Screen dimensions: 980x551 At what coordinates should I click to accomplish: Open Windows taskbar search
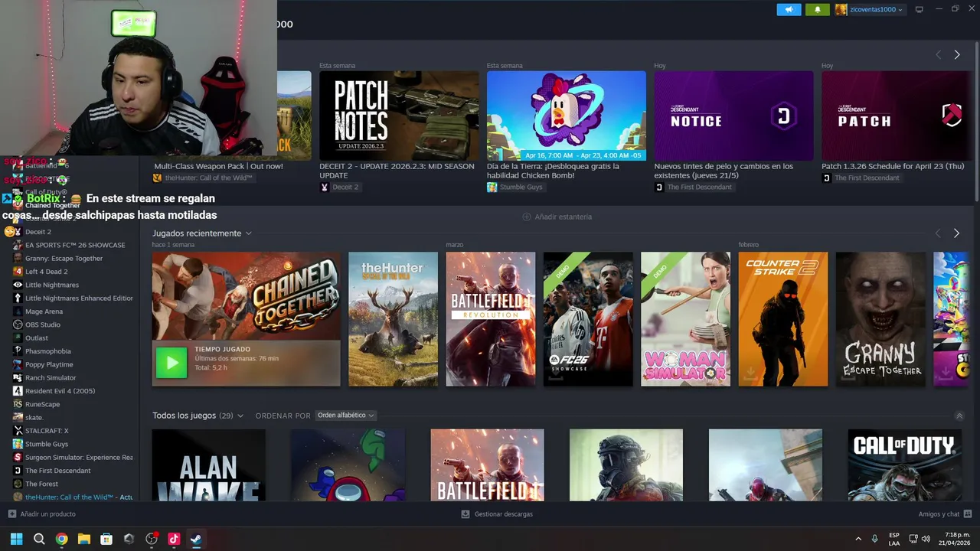pos(39,539)
